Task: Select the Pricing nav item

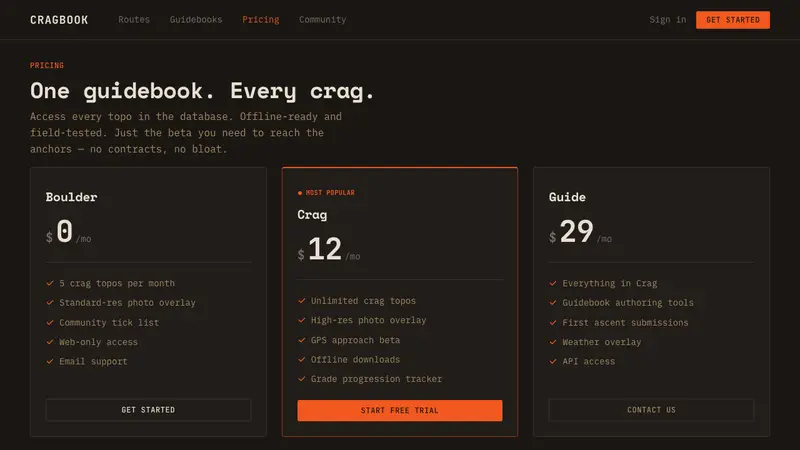Action: [x=260, y=19]
